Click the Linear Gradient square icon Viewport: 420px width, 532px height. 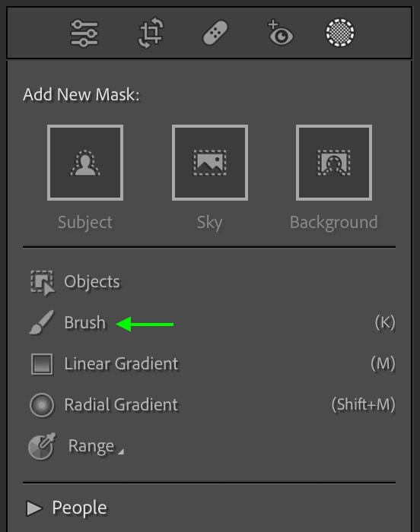pos(42,364)
